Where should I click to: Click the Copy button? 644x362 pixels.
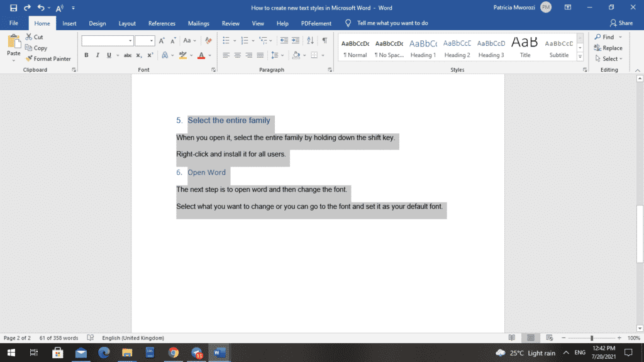36,48
